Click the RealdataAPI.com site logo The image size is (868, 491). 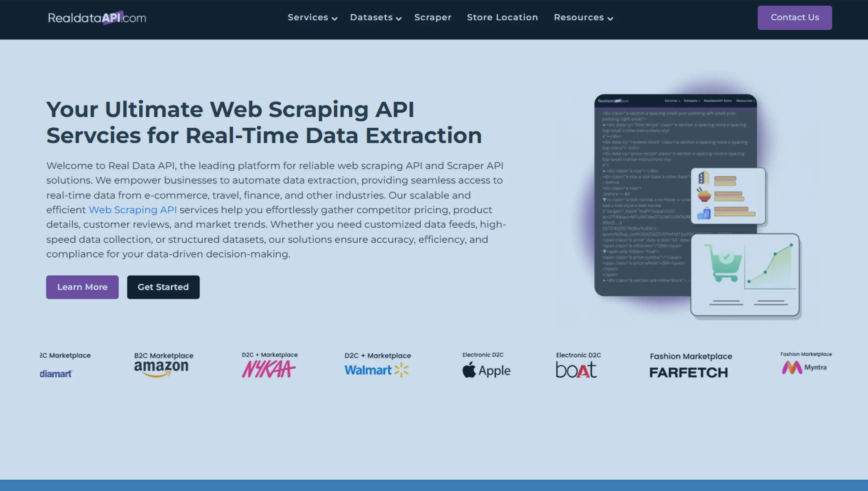pos(97,18)
